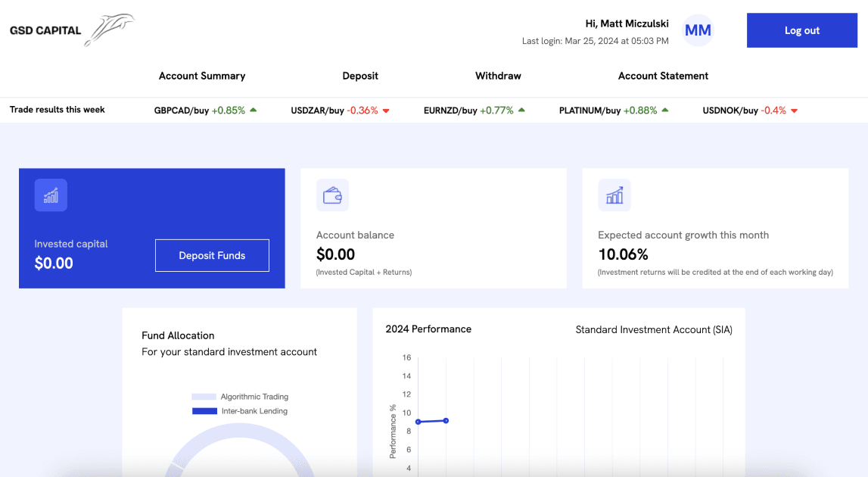
Task: Open the Account Summary tab
Action: click(202, 76)
